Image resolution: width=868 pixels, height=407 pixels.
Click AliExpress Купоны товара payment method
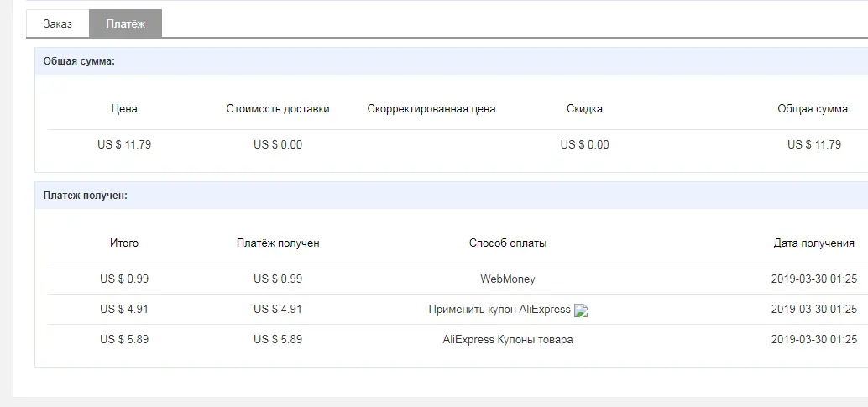pos(508,339)
